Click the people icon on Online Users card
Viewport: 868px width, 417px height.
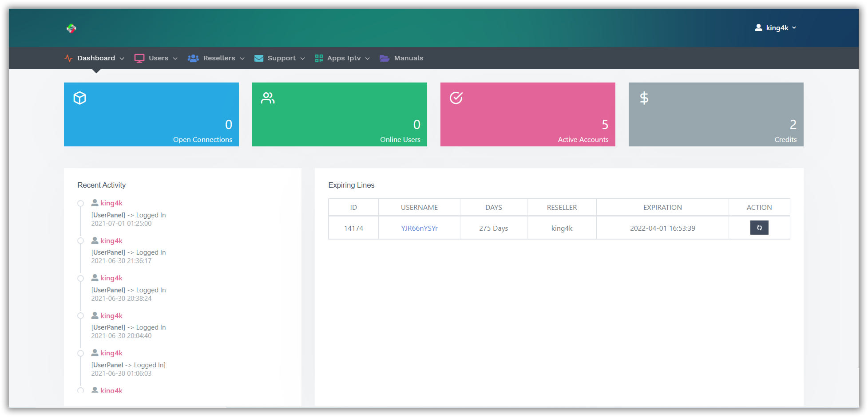pyautogui.click(x=268, y=98)
